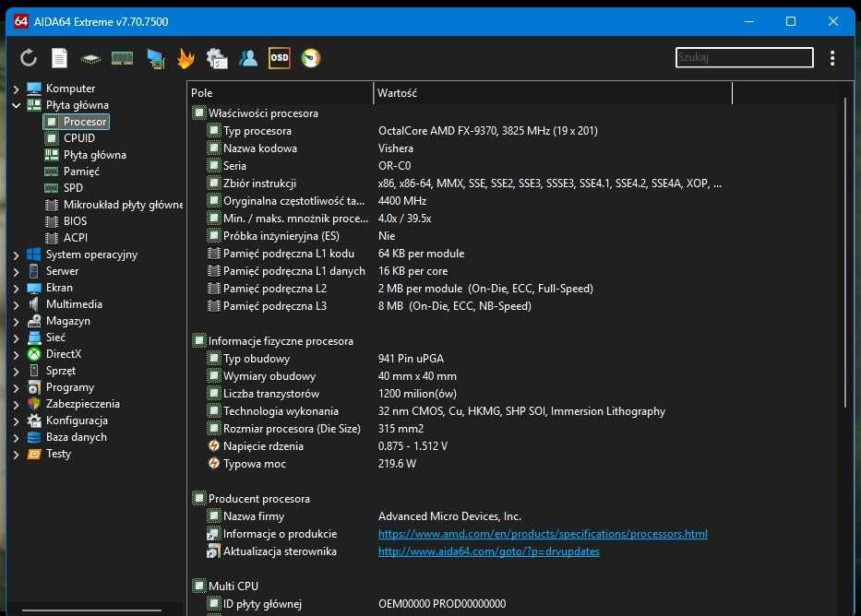The image size is (861, 616).
Task: Expand the Serwer tree node
Action: [x=16, y=271]
